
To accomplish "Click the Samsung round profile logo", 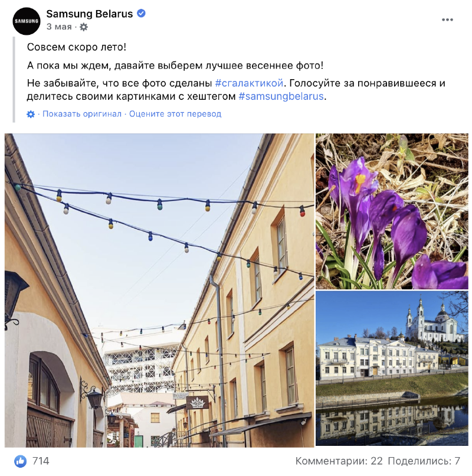I will tap(27, 21).
